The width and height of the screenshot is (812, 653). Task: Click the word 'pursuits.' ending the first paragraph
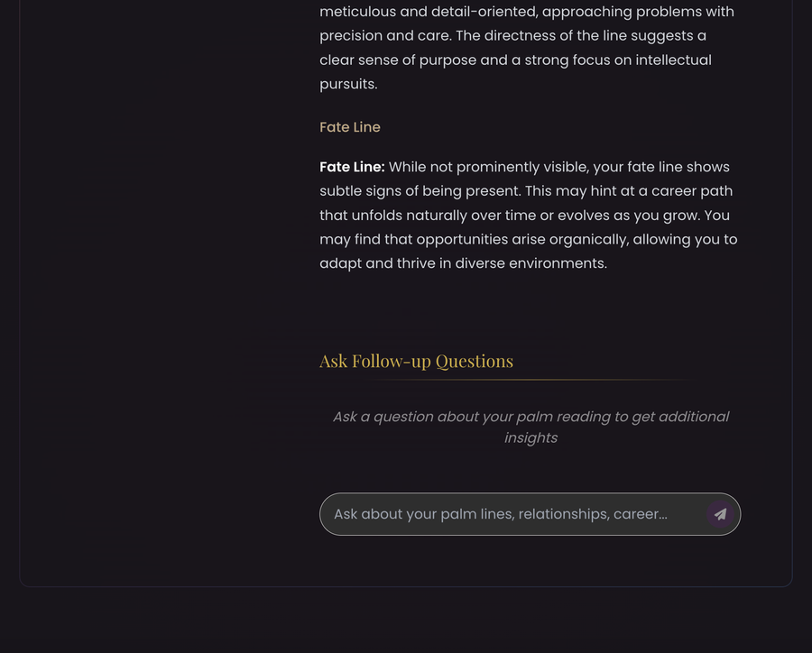(x=348, y=85)
